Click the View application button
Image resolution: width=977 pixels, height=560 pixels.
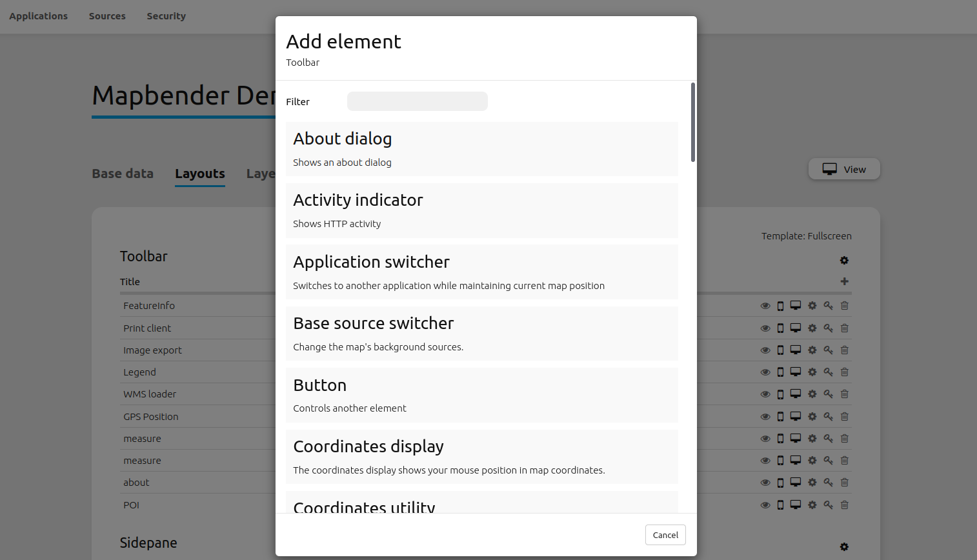(844, 169)
